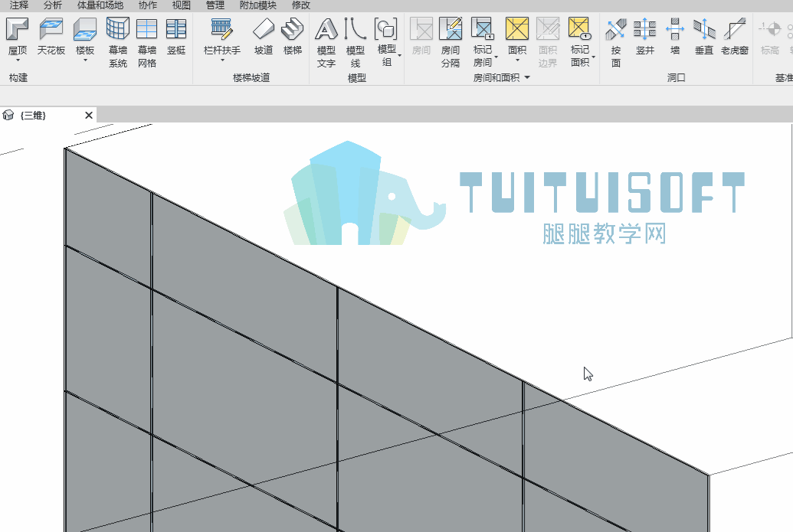Close the {三维} view tab
This screenshot has width=793, height=532.
pos(89,115)
